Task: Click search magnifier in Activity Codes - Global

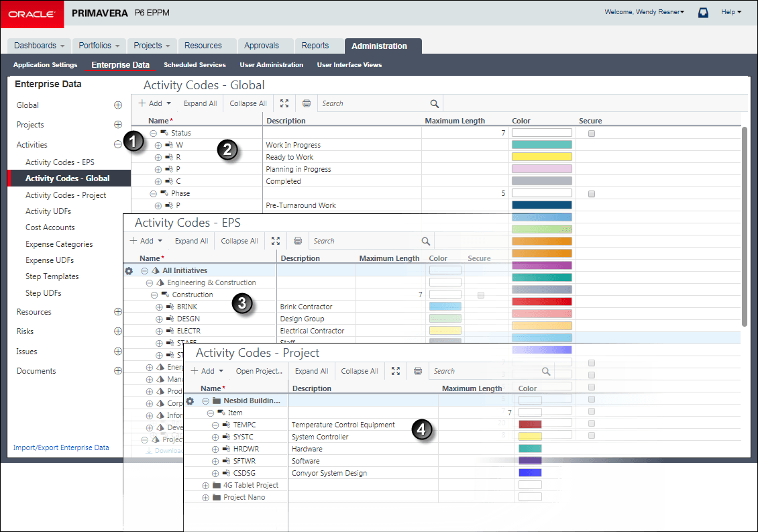Action: click(x=434, y=103)
